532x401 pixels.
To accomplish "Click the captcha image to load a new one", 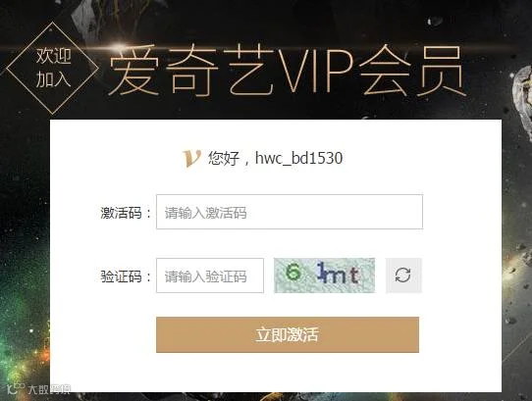I will point(324,276).
